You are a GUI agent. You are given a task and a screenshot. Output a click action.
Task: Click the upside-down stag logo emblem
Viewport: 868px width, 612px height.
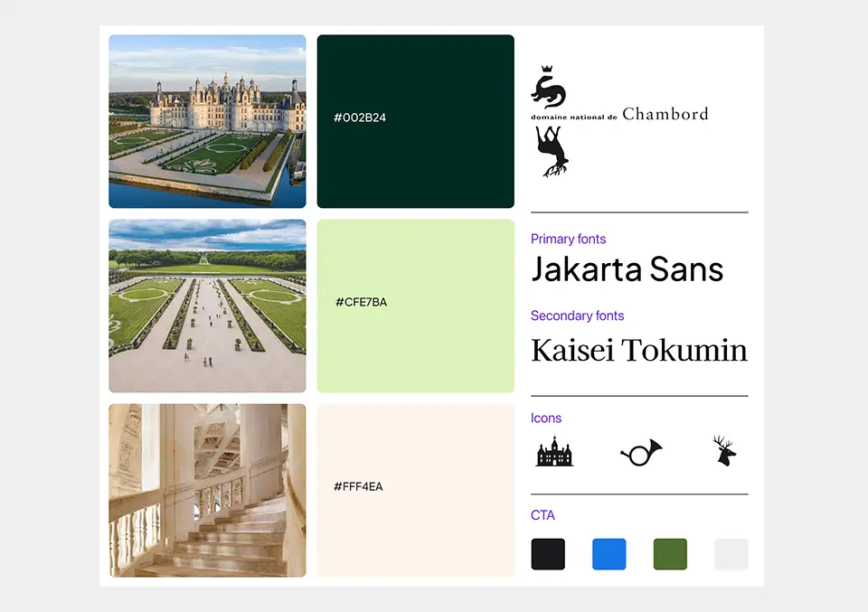551,151
